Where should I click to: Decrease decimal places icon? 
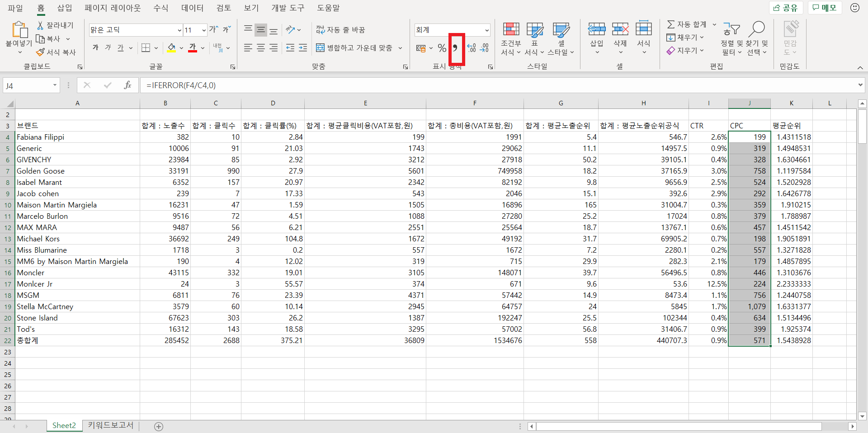[x=484, y=48]
